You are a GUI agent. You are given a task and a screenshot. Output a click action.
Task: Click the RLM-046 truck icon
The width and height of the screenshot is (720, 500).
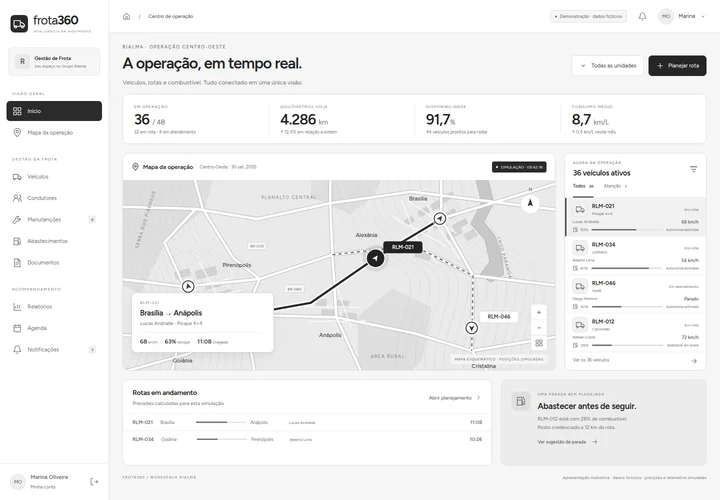(x=580, y=287)
